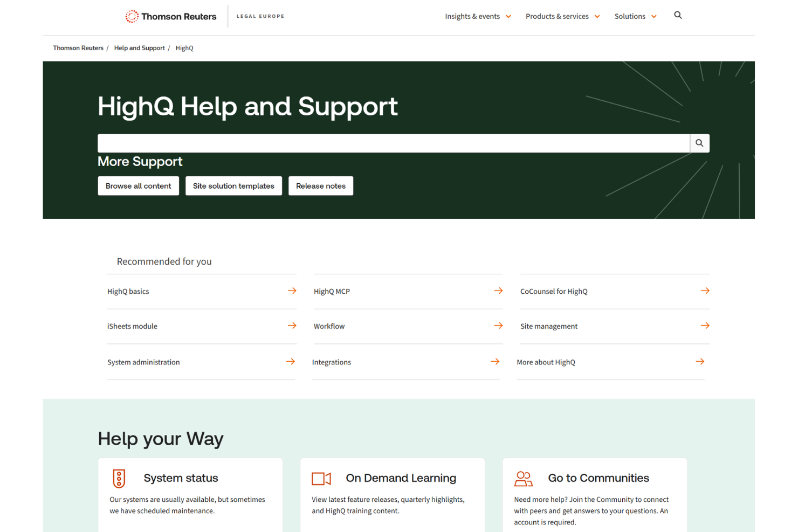This screenshot has height=532, width=798.
Task: Go to Help and Support breadcrumb
Action: (x=139, y=48)
